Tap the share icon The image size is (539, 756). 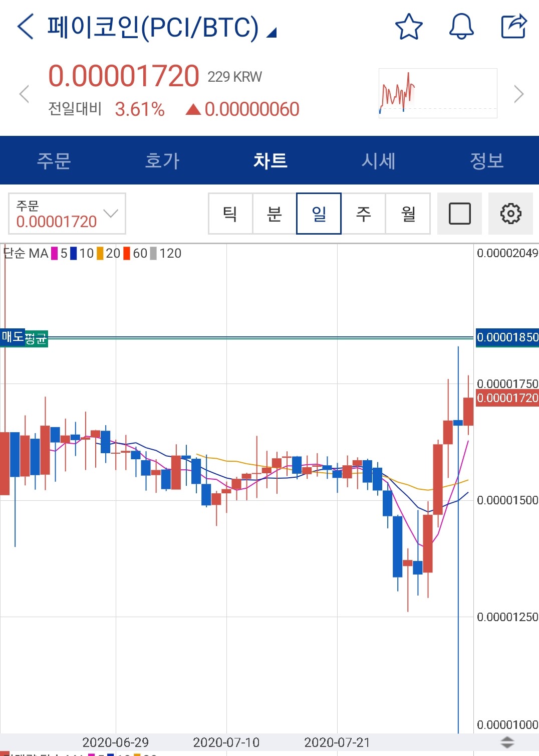514,27
